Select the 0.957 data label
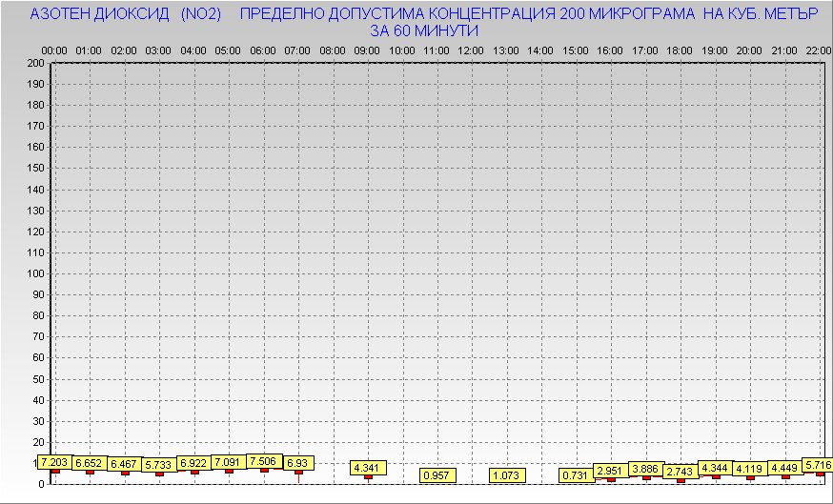This screenshot has height=504, width=833. (437, 474)
